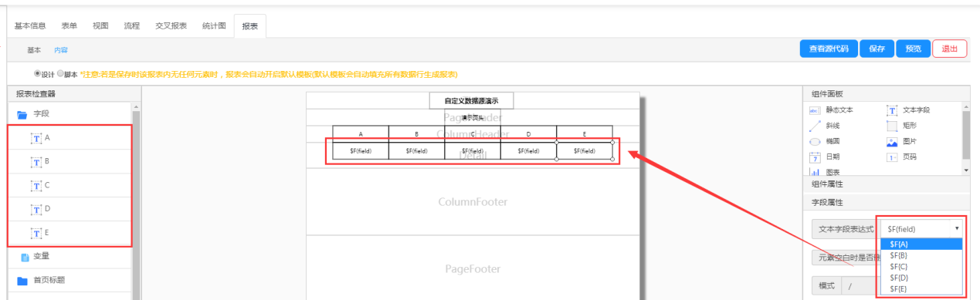
Task: Switch to the 基本信息 tab
Action: click(x=30, y=25)
